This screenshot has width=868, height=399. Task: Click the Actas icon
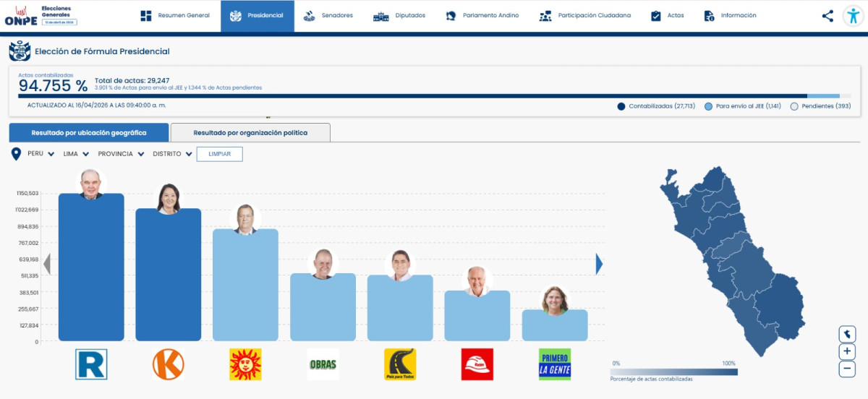[x=656, y=16]
